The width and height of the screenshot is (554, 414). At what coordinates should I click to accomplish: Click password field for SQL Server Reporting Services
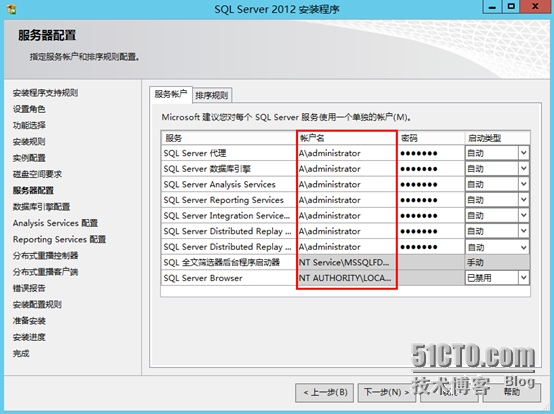431,200
